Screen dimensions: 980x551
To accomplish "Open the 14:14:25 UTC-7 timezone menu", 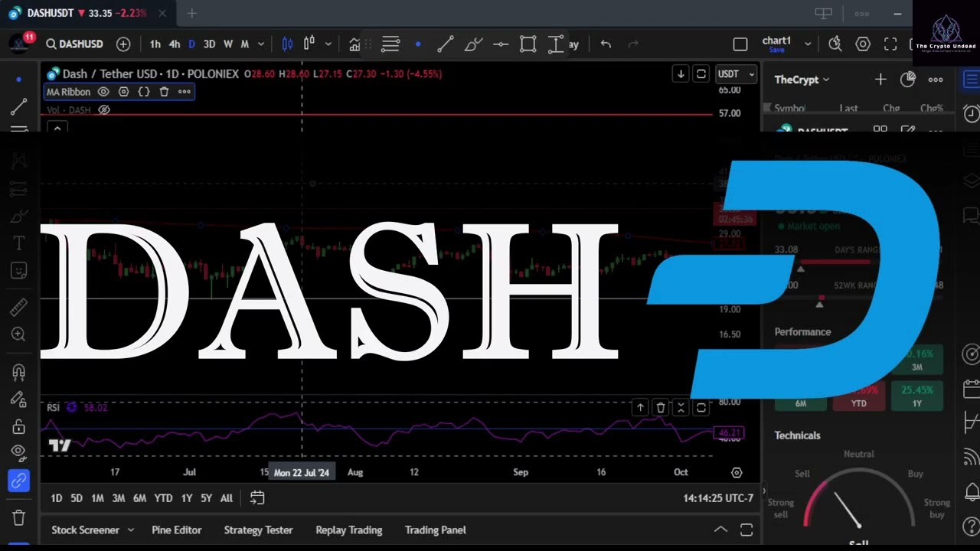I will [x=718, y=498].
